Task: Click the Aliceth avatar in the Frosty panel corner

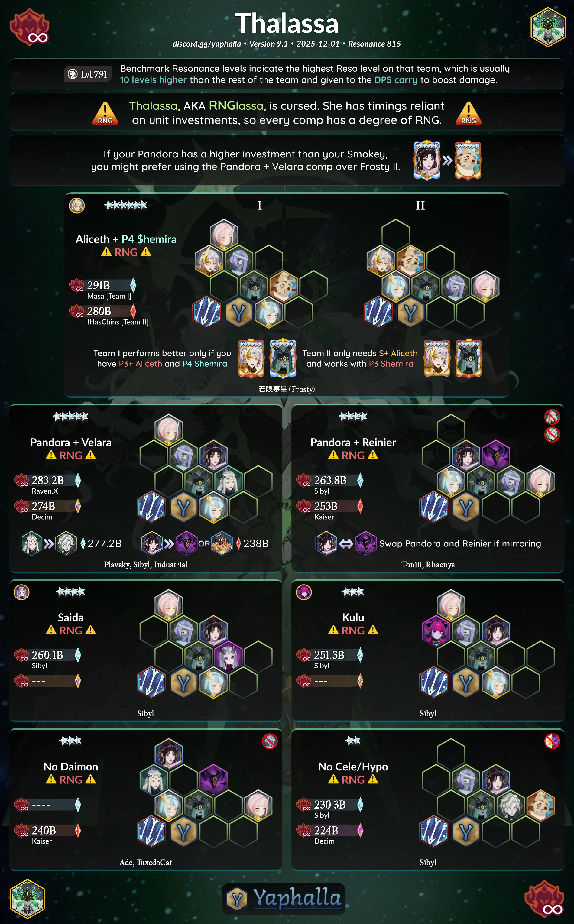Action: coord(77,206)
